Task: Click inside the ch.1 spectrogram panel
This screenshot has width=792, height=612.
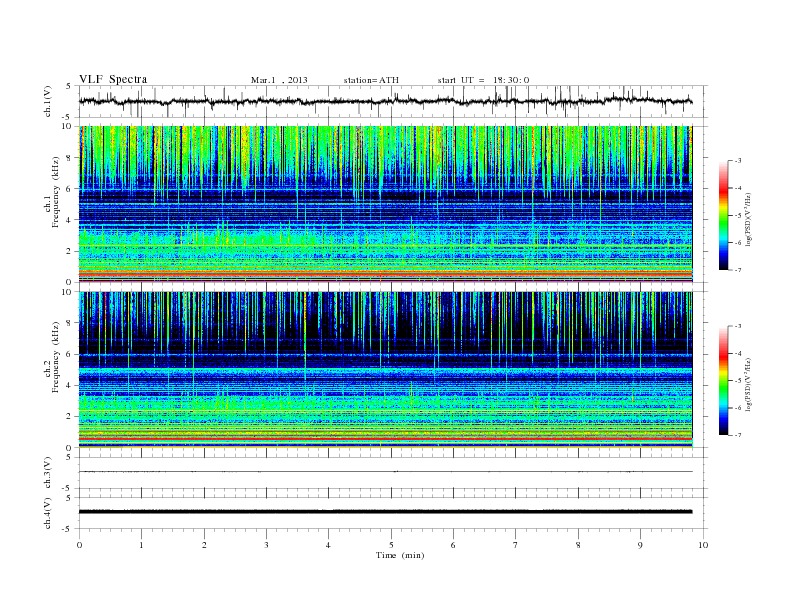Action: 385,204
